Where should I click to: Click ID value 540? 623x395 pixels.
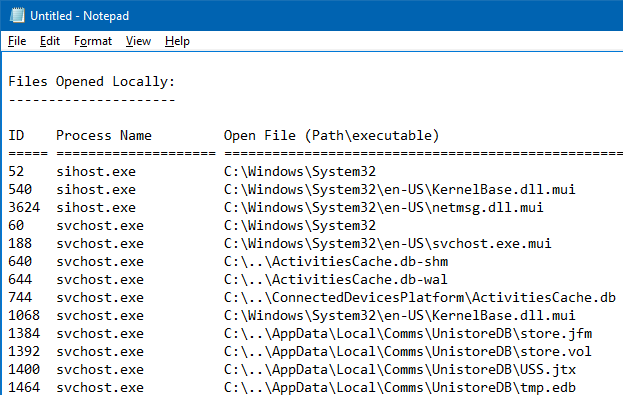coord(20,190)
